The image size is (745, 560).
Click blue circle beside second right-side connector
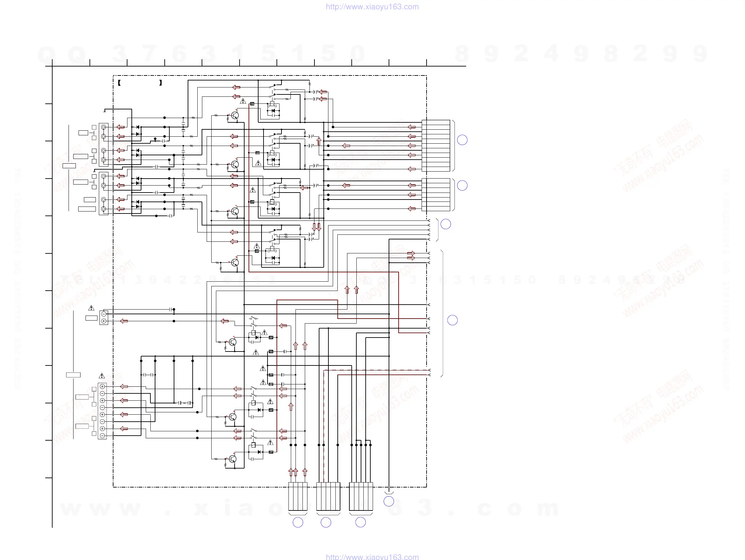click(x=462, y=186)
